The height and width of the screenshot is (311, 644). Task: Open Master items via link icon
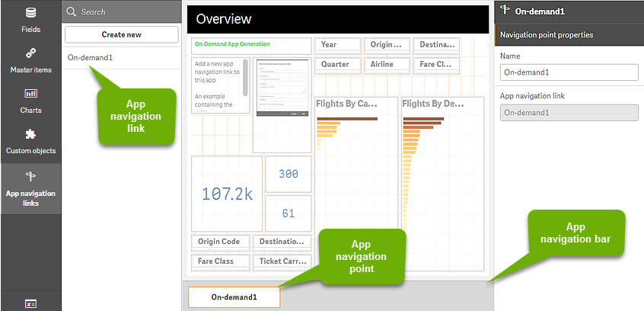point(30,53)
